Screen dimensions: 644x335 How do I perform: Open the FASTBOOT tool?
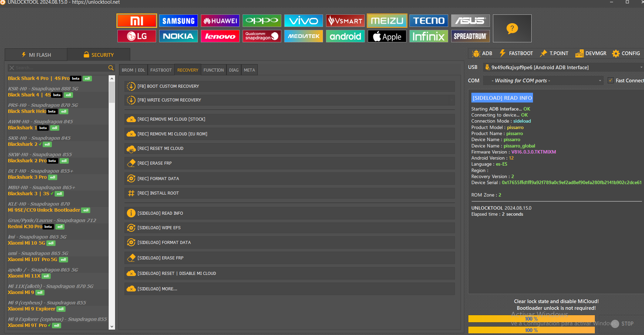(x=516, y=53)
